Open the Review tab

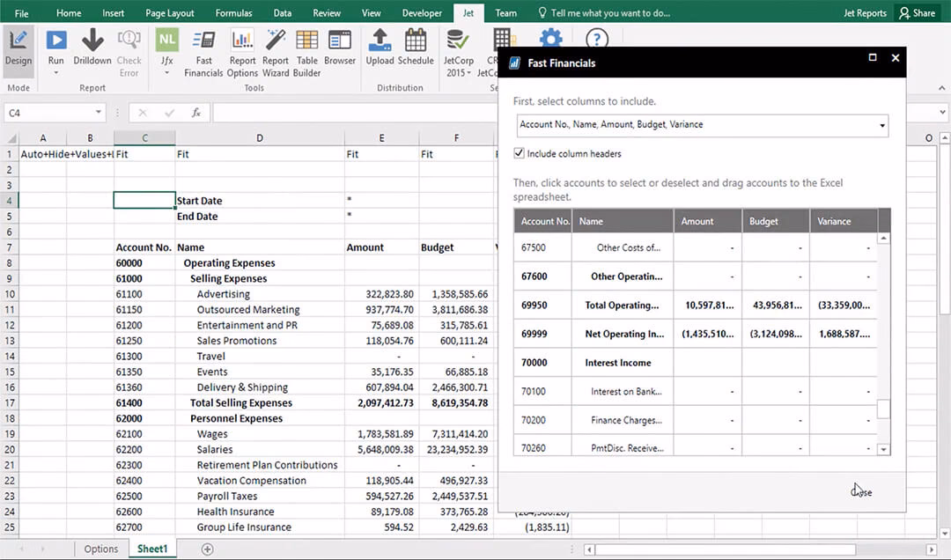pos(327,12)
